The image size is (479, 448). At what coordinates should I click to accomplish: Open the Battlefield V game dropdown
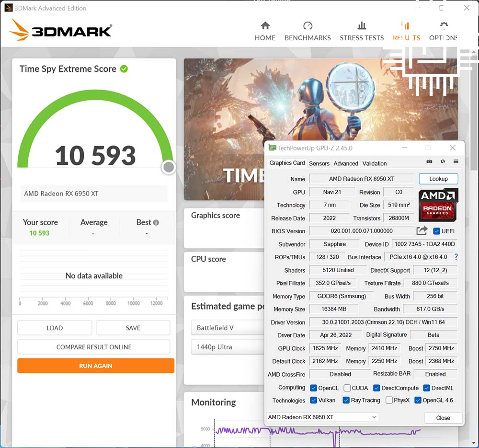(x=228, y=328)
